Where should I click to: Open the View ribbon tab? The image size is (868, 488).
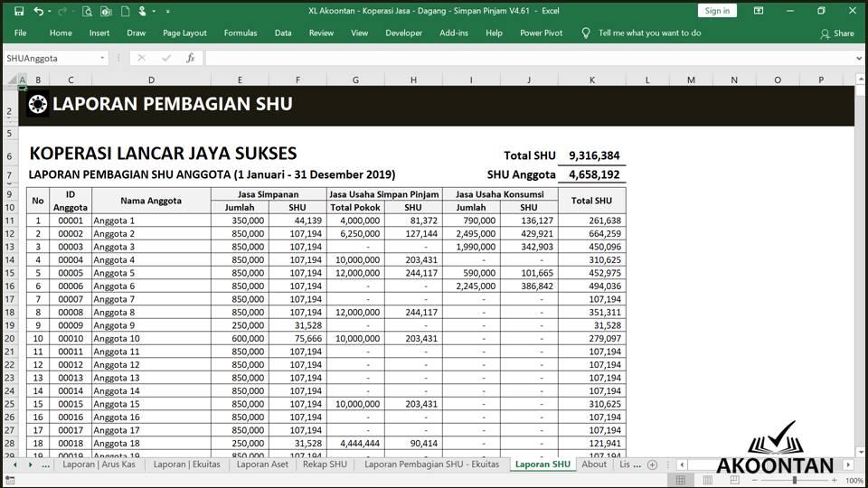(x=359, y=33)
